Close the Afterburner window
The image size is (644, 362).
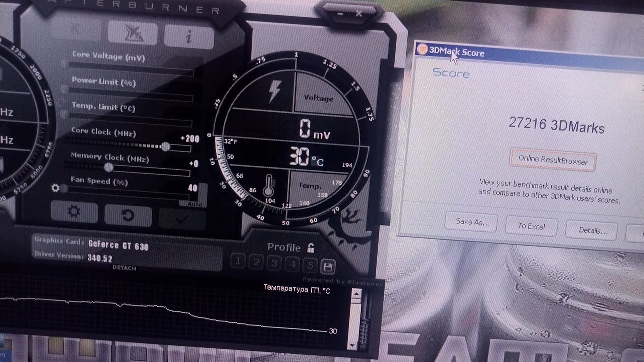[x=359, y=14]
